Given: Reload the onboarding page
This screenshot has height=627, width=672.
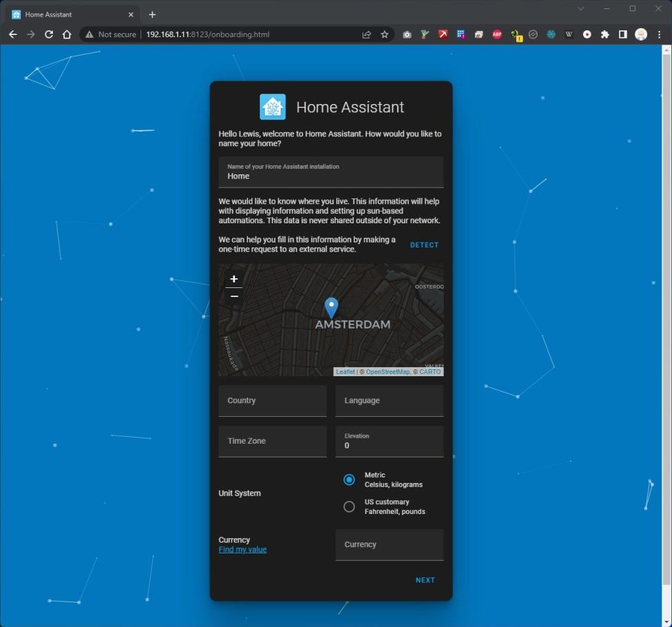Looking at the screenshot, I should 49,34.
